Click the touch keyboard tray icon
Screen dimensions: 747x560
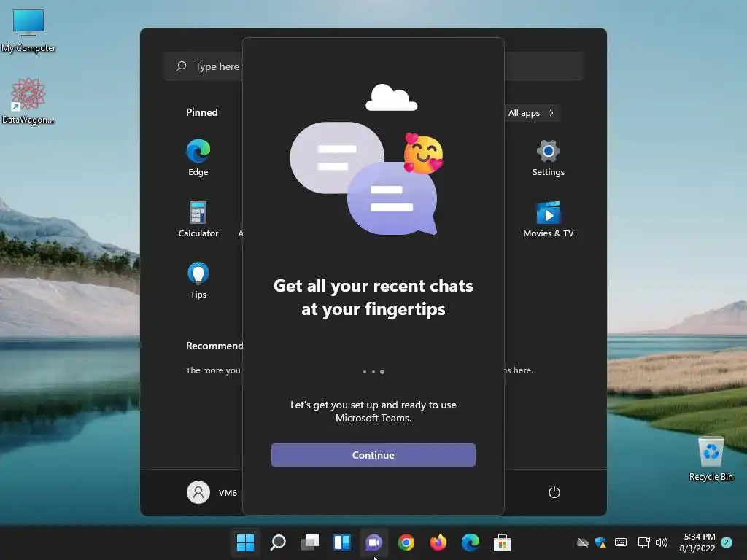click(x=621, y=542)
